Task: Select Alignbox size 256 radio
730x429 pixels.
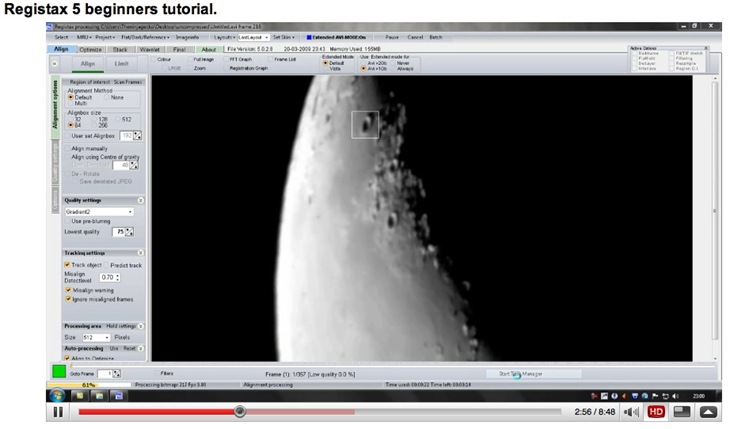Action: (x=95, y=125)
